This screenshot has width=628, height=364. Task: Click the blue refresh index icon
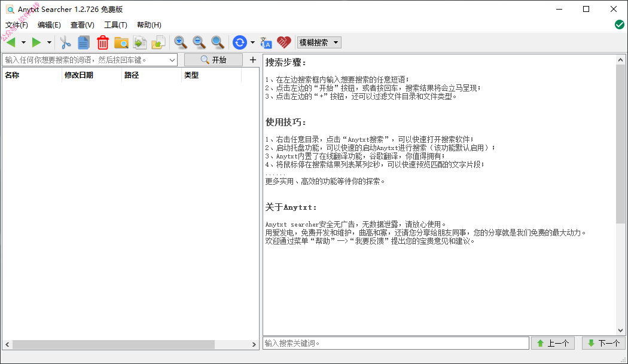239,42
